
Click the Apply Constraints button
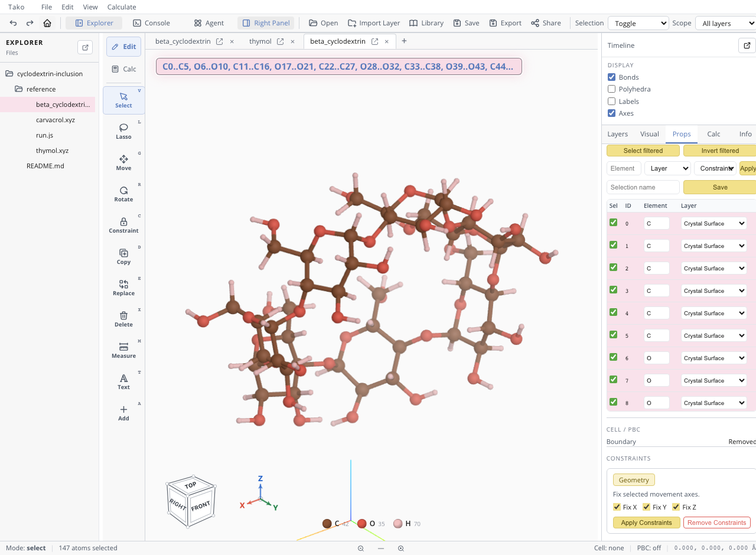[646, 523]
